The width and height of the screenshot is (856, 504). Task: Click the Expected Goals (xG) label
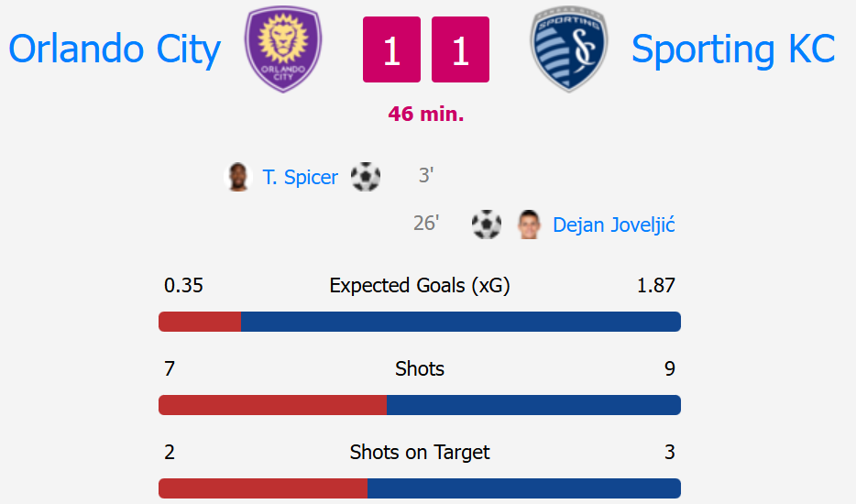(419, 286)
